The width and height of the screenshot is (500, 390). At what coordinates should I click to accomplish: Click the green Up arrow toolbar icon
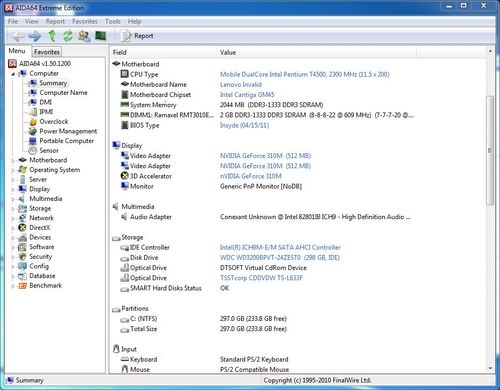[52, 36]
